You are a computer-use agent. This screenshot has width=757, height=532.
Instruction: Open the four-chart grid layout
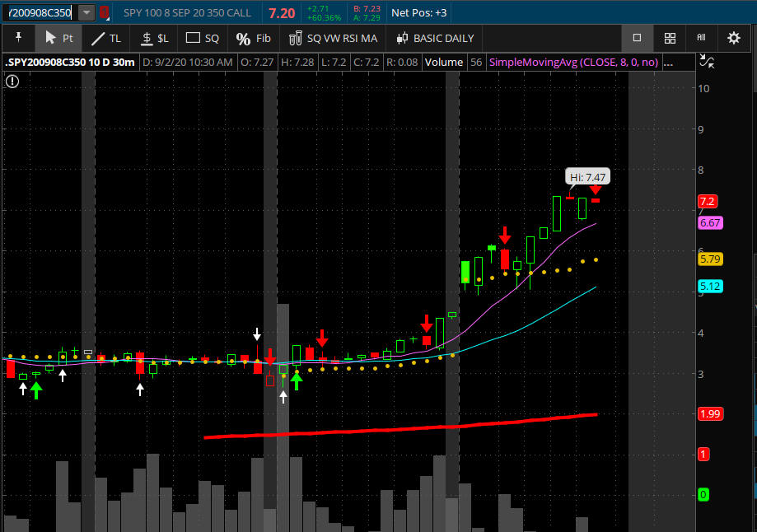coord(670,38)
